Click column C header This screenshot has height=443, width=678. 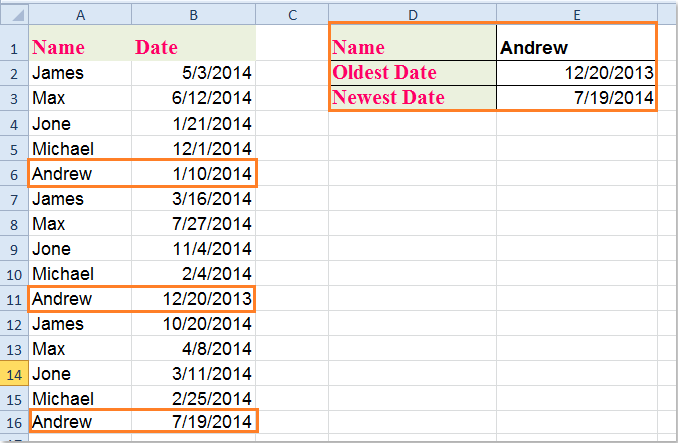click(292, 14)
